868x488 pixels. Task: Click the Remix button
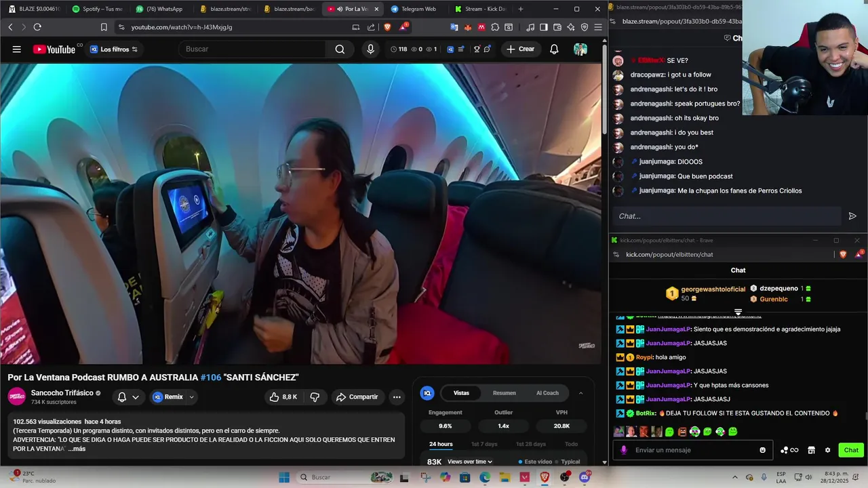coord(168,397)
